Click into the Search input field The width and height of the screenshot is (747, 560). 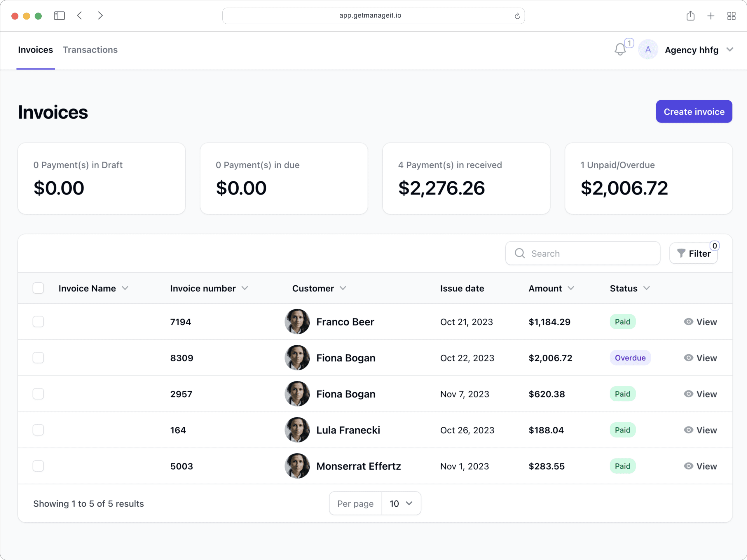588,253
